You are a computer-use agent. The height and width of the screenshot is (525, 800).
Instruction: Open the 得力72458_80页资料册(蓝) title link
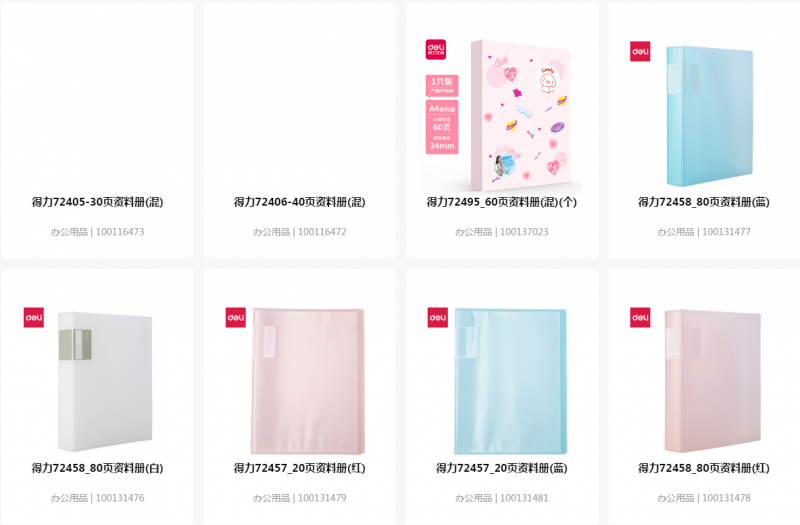[x=704, y=202]
